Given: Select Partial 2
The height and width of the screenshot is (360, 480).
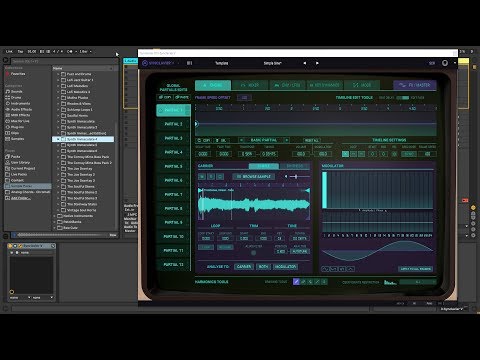Looking at the screenshot, I should pos(173,124).
